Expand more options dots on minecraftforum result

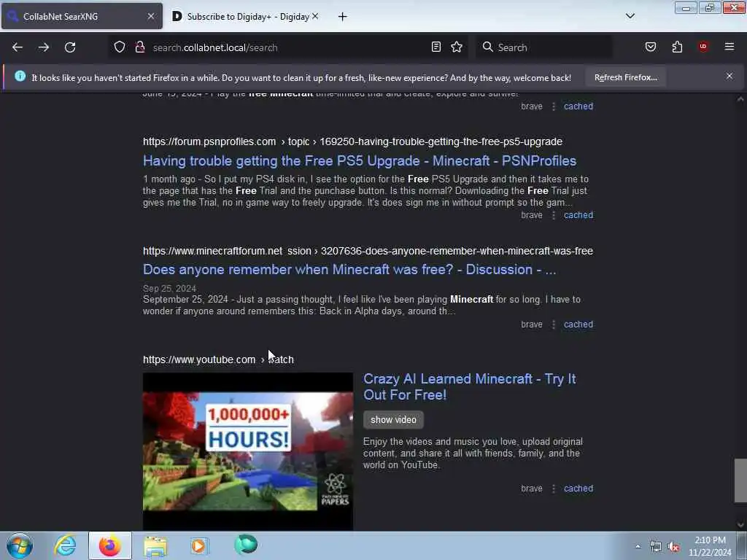554,324
